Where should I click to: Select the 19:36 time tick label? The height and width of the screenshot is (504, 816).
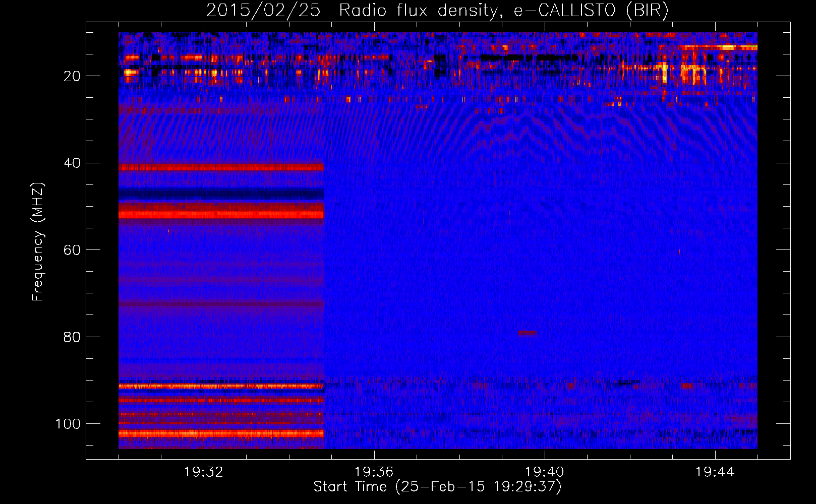[x=374, y=472]
